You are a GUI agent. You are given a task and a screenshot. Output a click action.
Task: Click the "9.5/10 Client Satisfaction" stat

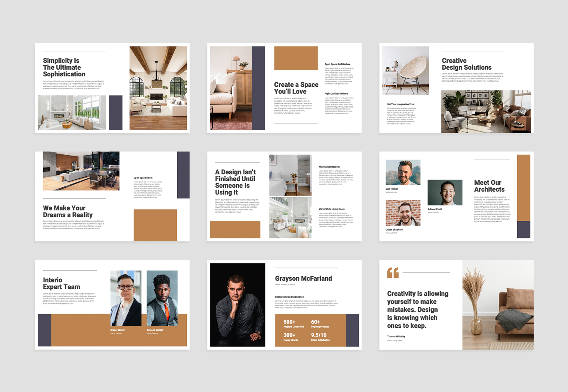pyautogui.click(x=320, y=337)
